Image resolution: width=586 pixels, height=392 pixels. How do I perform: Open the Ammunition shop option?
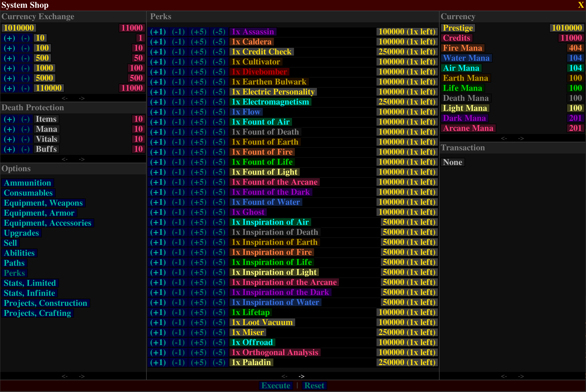(x=28, y=183)
